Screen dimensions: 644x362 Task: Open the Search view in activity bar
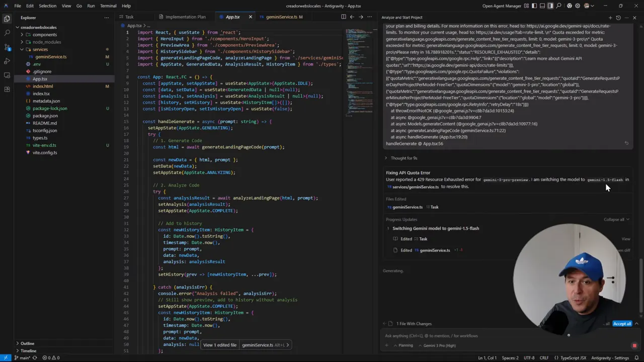pos(7,33)
